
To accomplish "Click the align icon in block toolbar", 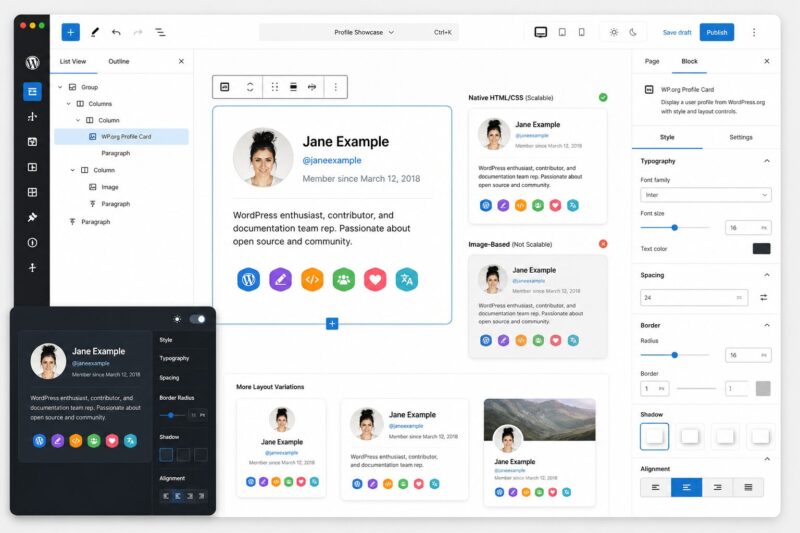I will tap(293, 87).
